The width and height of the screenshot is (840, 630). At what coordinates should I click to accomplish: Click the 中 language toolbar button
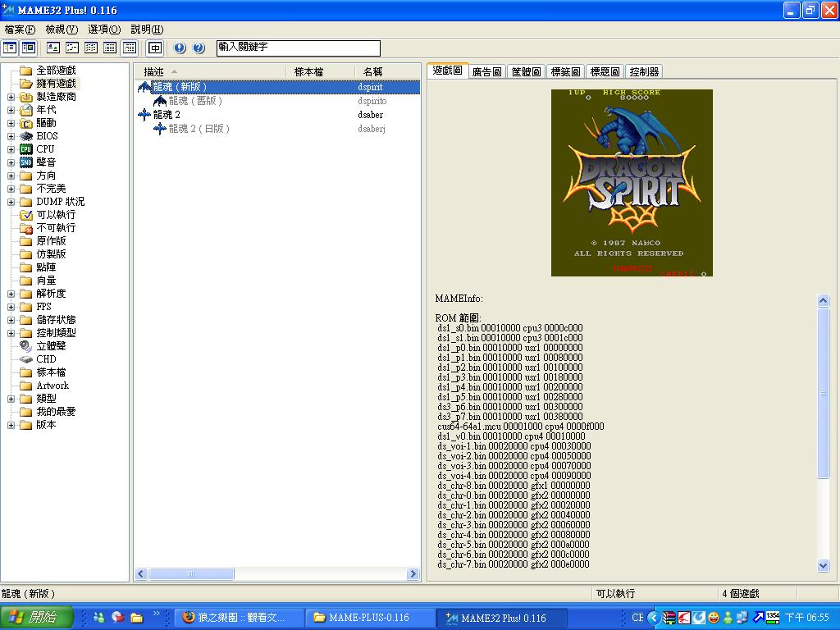click(x=155, y=48)
